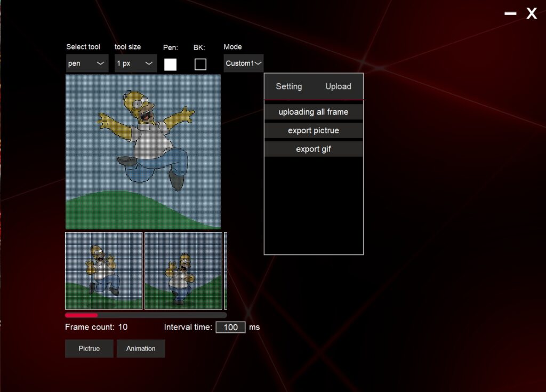Click the uploading all frame button

[x=314, y=112]
